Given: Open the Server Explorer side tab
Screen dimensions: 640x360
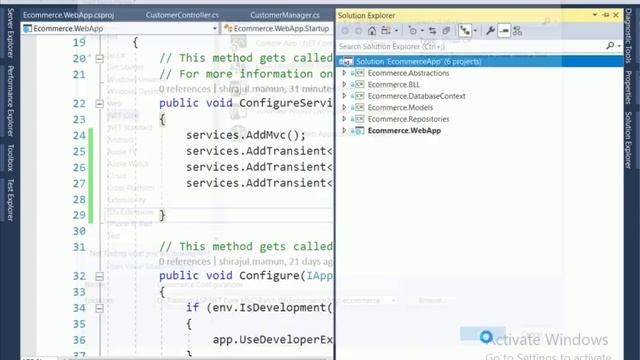Looking at the screenshot, I should [11, 33].
